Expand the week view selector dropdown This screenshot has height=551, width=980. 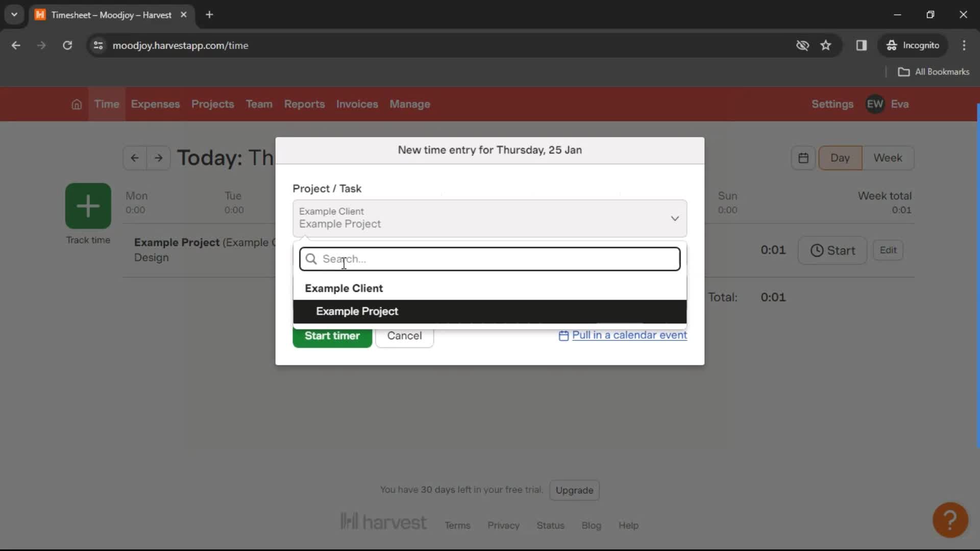click(888, 158)
